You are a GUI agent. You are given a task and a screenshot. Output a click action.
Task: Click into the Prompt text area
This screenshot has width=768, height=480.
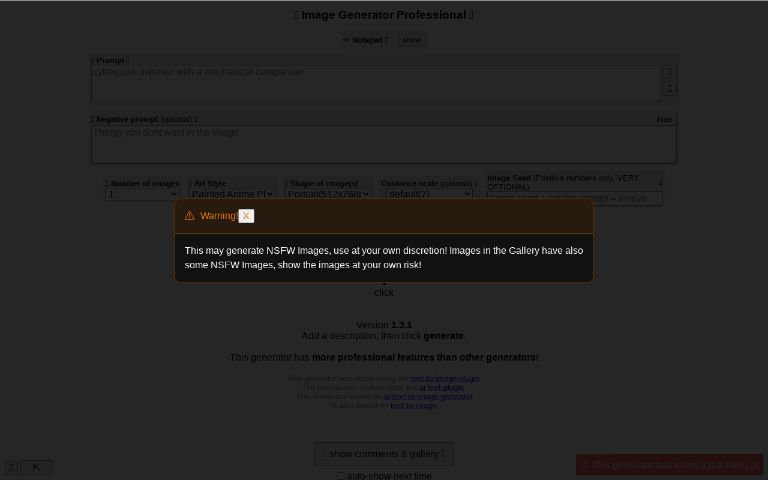pyautogui.click(x=375, y=84)
